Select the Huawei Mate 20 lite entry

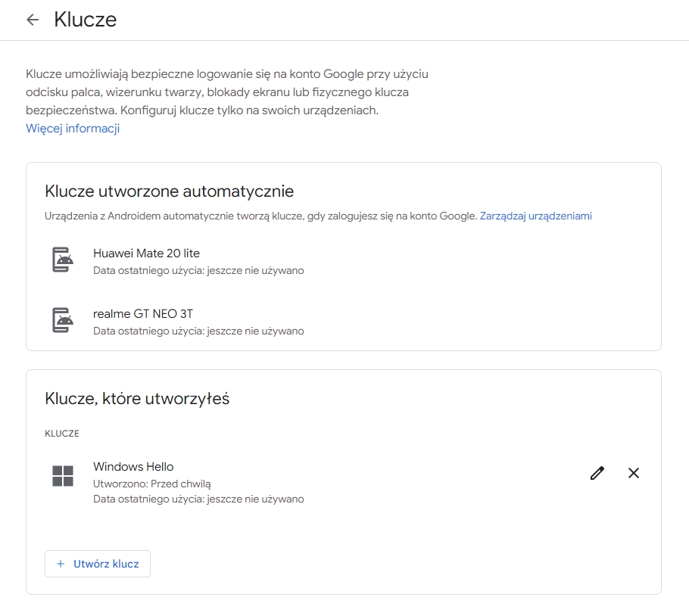[x=146, y=253]
